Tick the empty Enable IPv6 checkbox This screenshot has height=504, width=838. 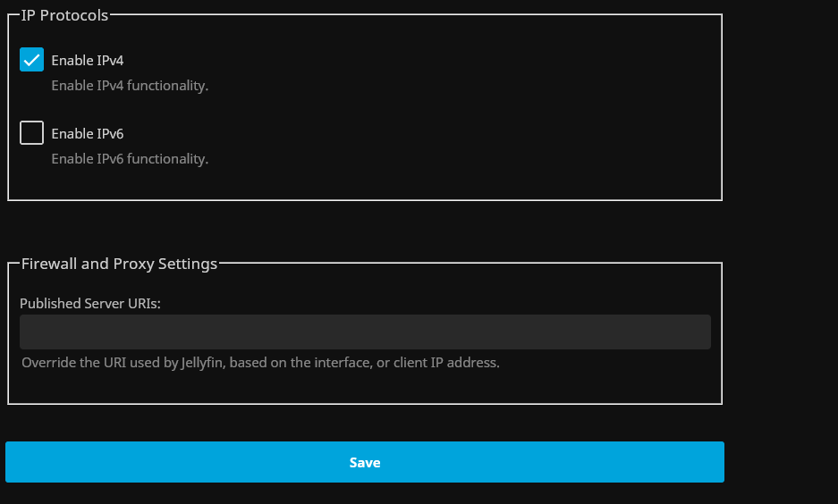[32, 133]
